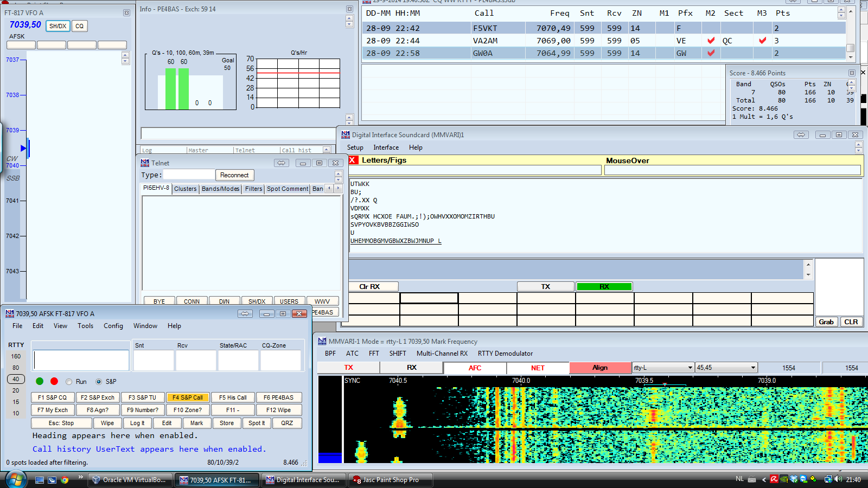The height and width of the screenshot is (488, 868).
Task: Toggle AFC in the MMVARI window
Action: click(475, 368)
